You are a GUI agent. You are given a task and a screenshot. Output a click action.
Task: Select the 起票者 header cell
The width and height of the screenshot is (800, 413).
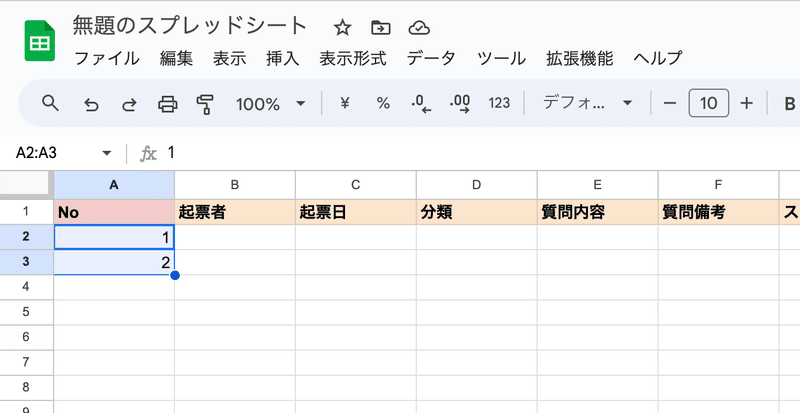[x=235, y=212]
